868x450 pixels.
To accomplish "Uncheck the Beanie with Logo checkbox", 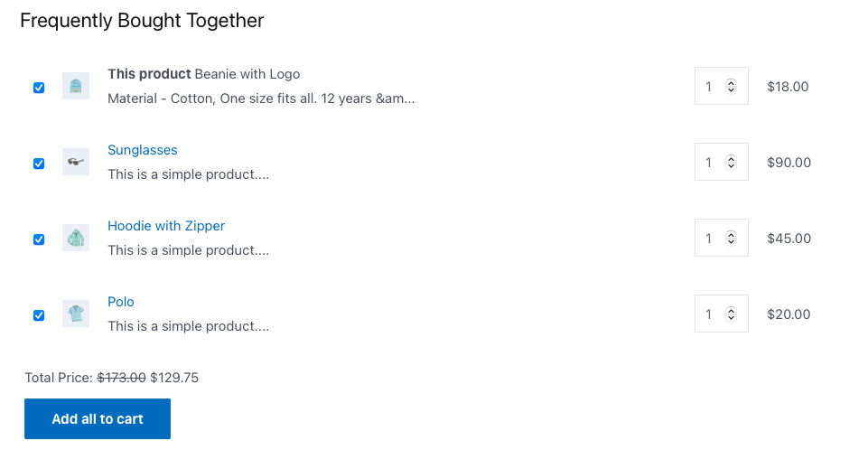I will (39, 88).
